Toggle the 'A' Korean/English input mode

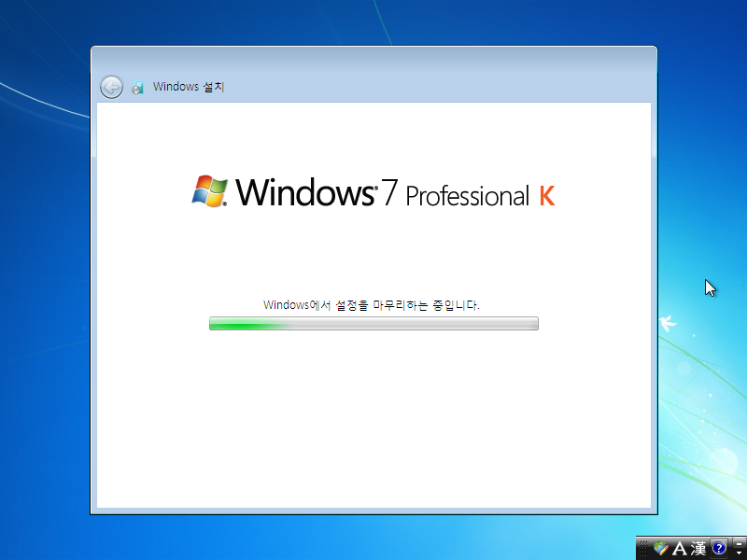pyautogui.click(x=680, y=549)
